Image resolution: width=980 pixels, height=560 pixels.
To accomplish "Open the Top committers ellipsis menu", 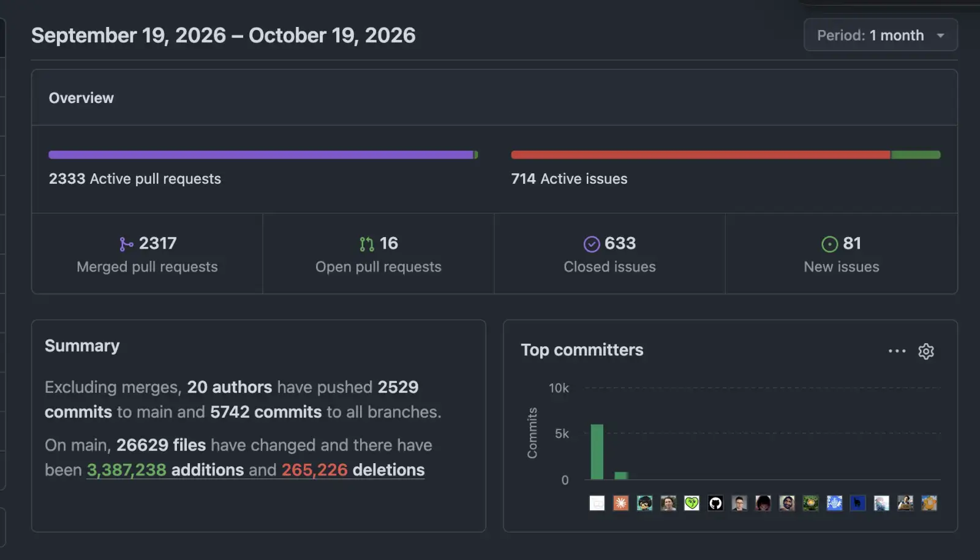I will (897, 351).
